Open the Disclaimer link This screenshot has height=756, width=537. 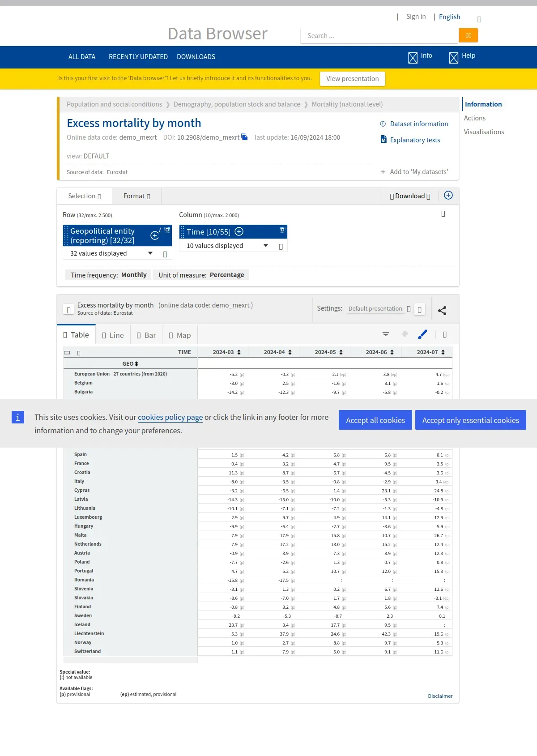pyautogui.click(x=440, y=696)
